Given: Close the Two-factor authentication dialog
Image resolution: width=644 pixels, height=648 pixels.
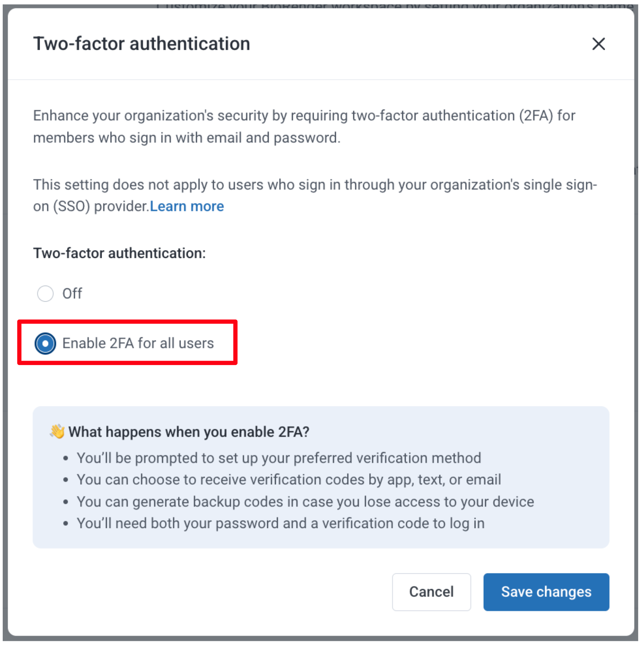Looking at the screenshot, I should 598,44.
